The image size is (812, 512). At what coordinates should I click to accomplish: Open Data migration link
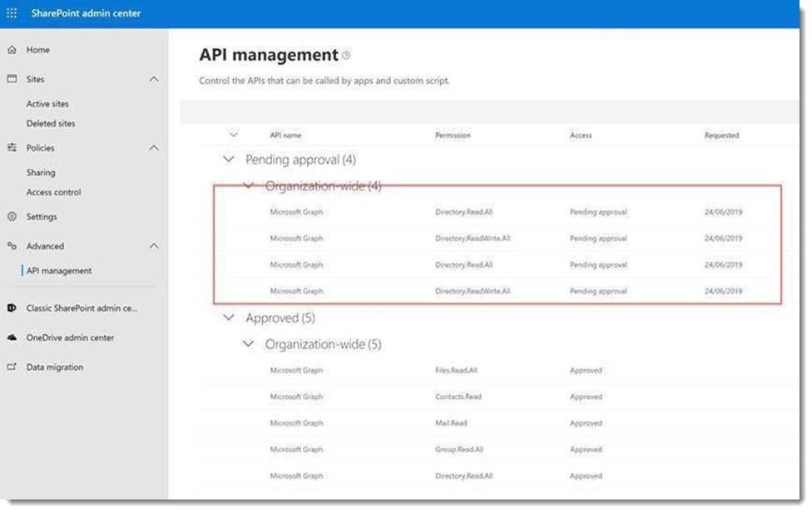(54, 367)
